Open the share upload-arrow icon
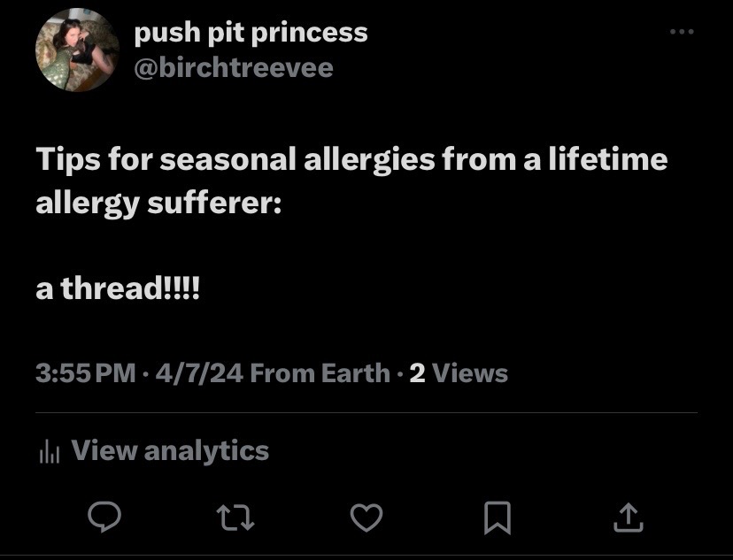 (x=629, y=518)
